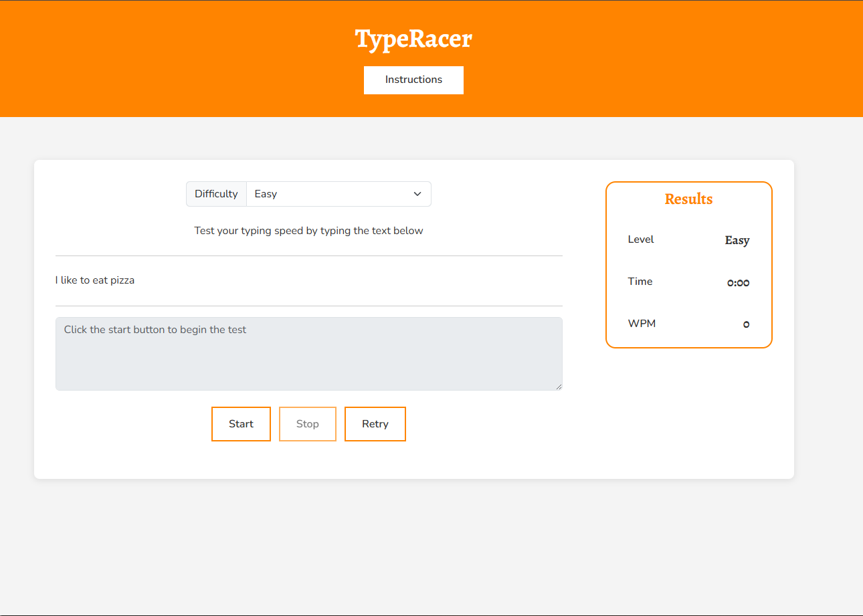Click the TypeRacer title logo
863x616 pixels.
[413, 39]
